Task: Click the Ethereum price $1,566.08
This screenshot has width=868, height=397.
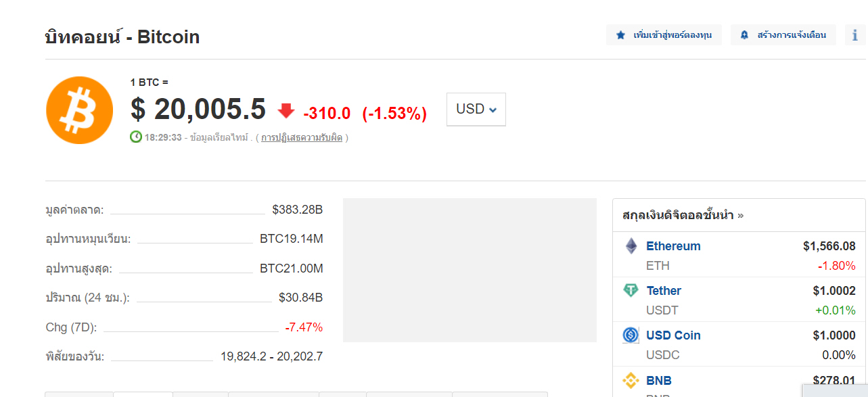Action: click(x=829, y=246)
